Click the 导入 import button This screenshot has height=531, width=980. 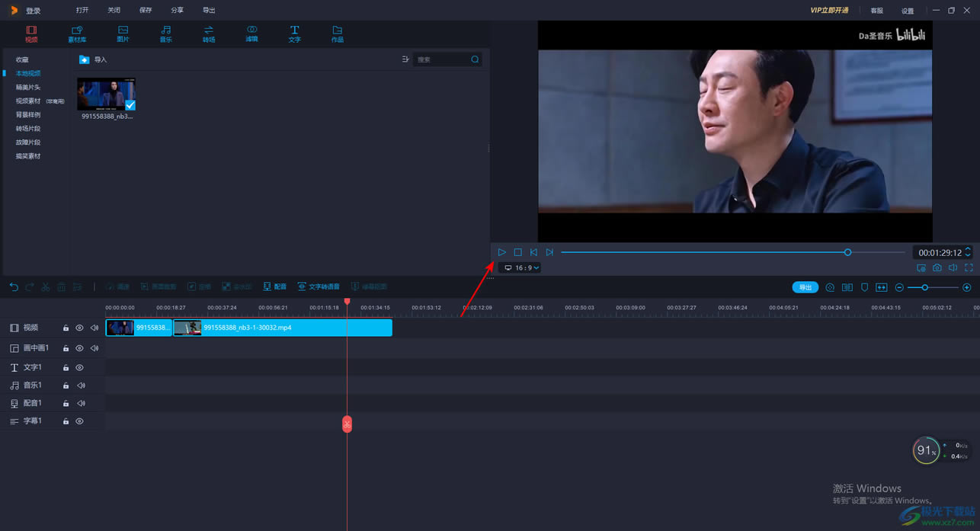[x=94, y=59]
